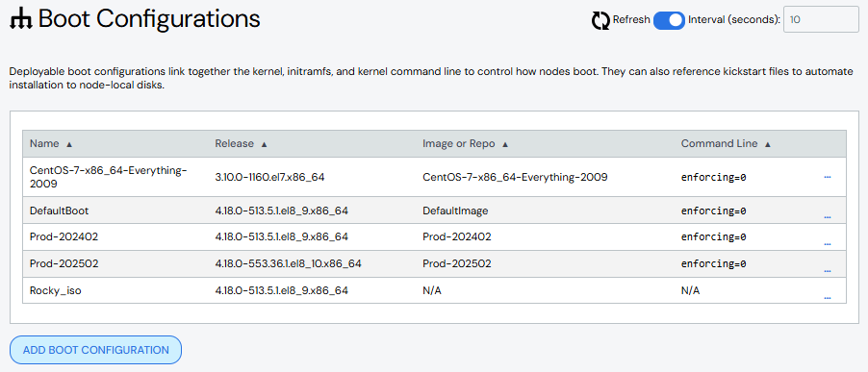
Task: Click Rocky_iso release 4.18.0-513.5.1.el8_9.x86_64 cell
Action: click(282, 290)
